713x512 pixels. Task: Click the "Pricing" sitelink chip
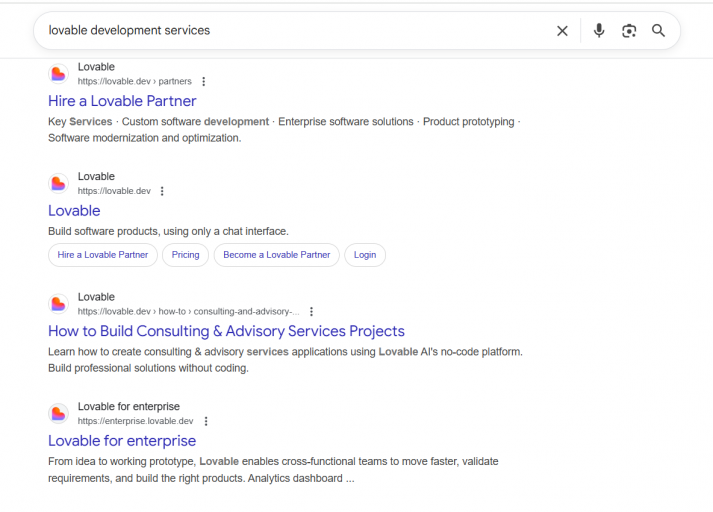click(185, 255)
